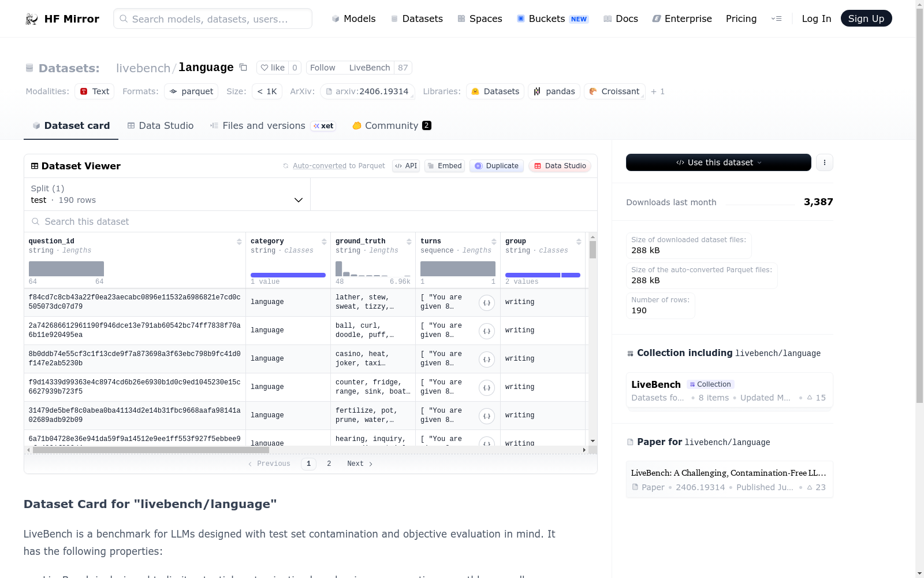The height and width of the screenshot is (578, 924).
Task: Expand turns JSON cell in the 31479de5 row
Action: click(487, 416)
